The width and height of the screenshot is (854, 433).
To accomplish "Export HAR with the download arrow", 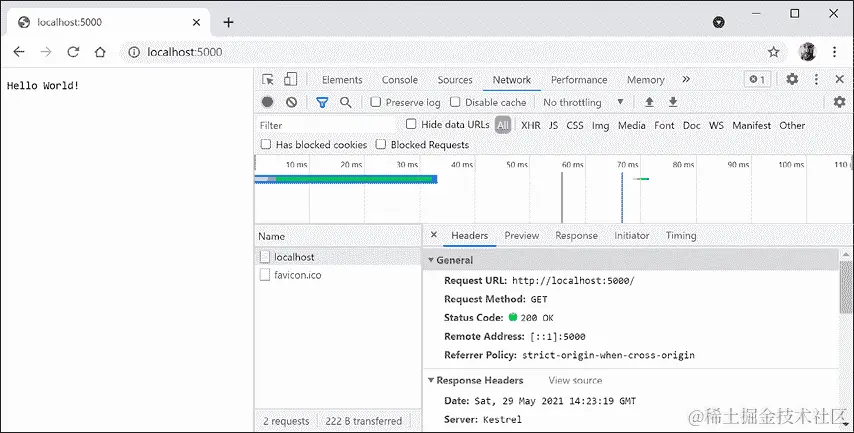I will [x=673, y=102].
